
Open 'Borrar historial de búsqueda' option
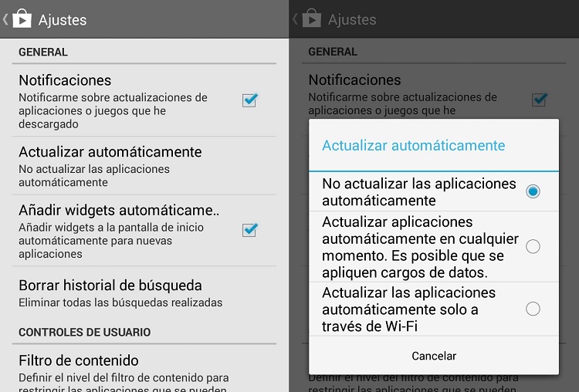144,293
